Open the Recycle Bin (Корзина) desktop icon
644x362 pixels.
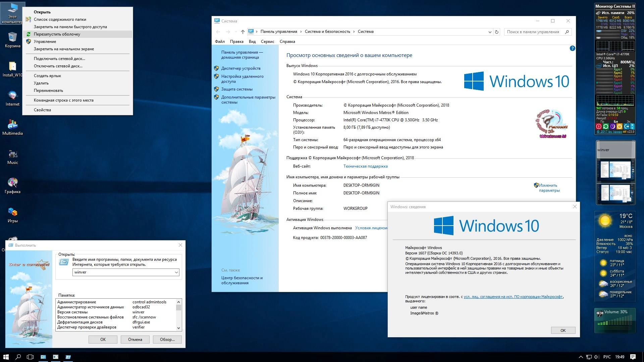click(x=12, y=40)
